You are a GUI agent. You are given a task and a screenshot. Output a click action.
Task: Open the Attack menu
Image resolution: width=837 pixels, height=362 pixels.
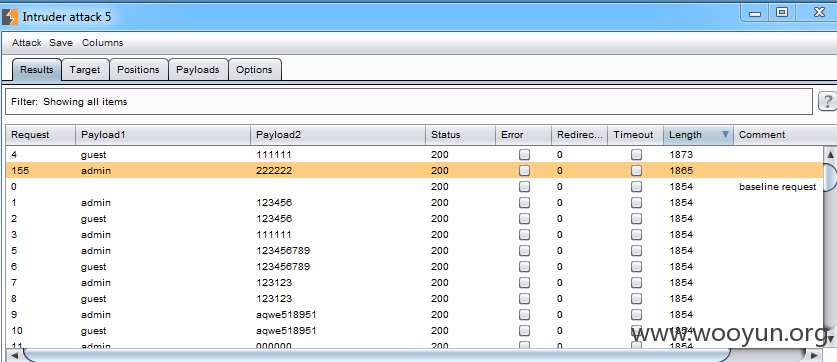pyautogui.click(x=27, y=43)
